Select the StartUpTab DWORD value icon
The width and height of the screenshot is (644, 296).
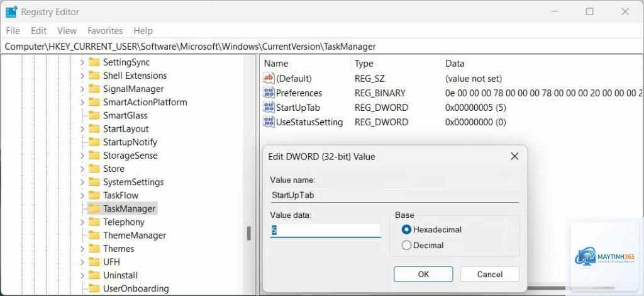pos(269,108)
